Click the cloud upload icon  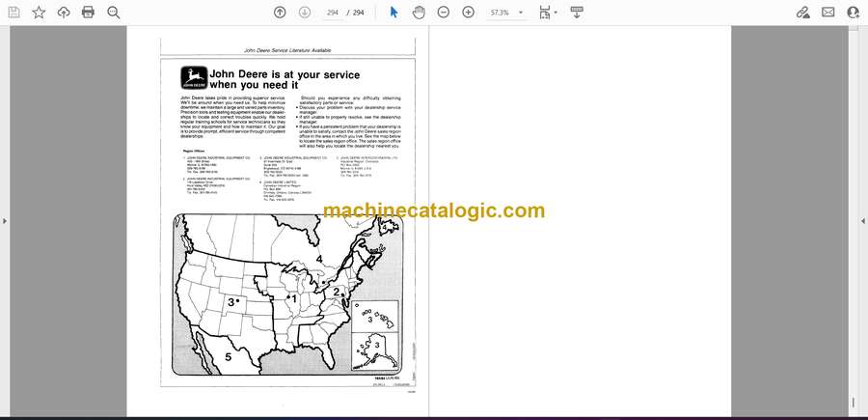pos(64,13)
